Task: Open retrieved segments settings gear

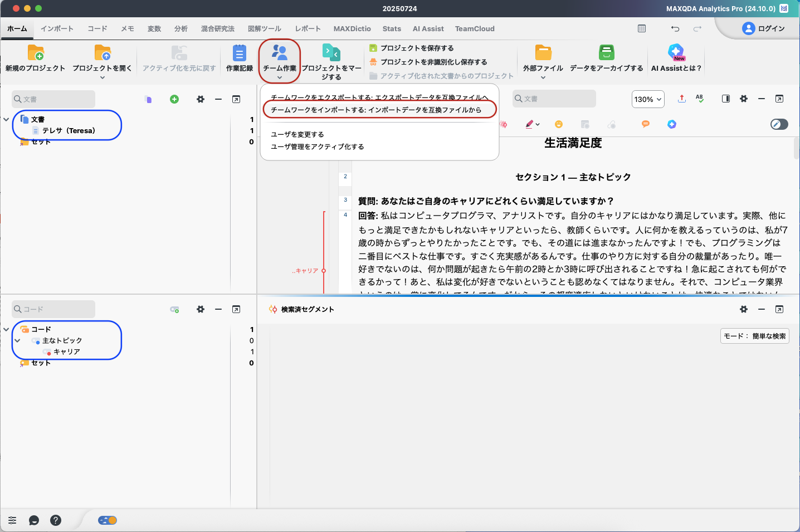Action: click(x=744, y=309)
